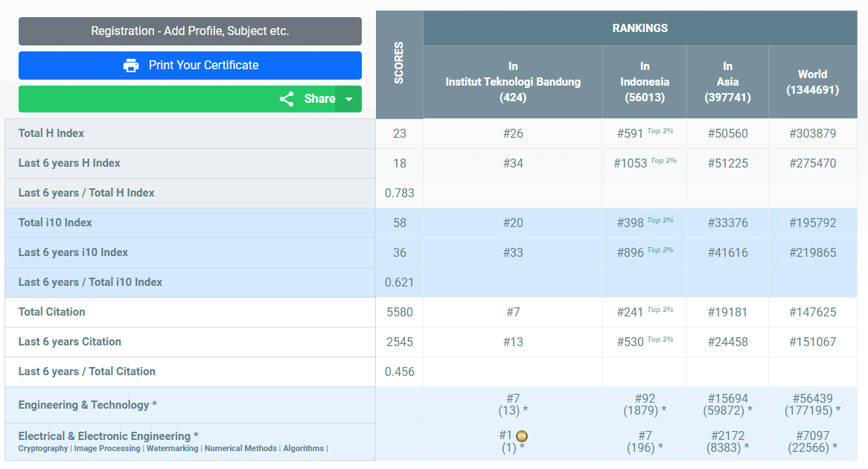Select the Algorithms subject link
Image resolution: width=868 pixels, height=469 pixels.
click(x=303, y=449)
